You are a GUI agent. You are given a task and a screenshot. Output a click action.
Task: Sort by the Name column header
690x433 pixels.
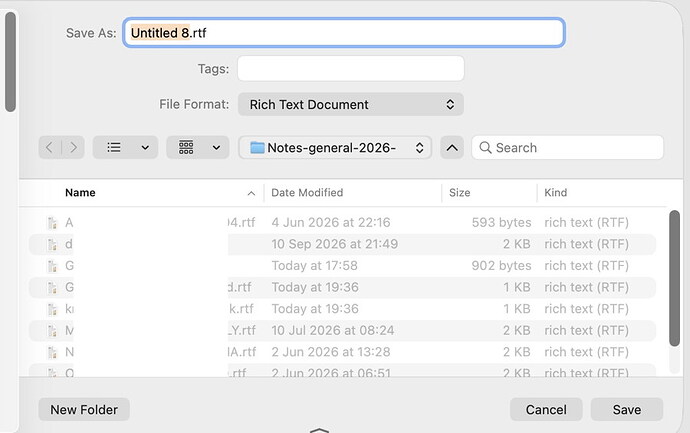tap(81, 193)
